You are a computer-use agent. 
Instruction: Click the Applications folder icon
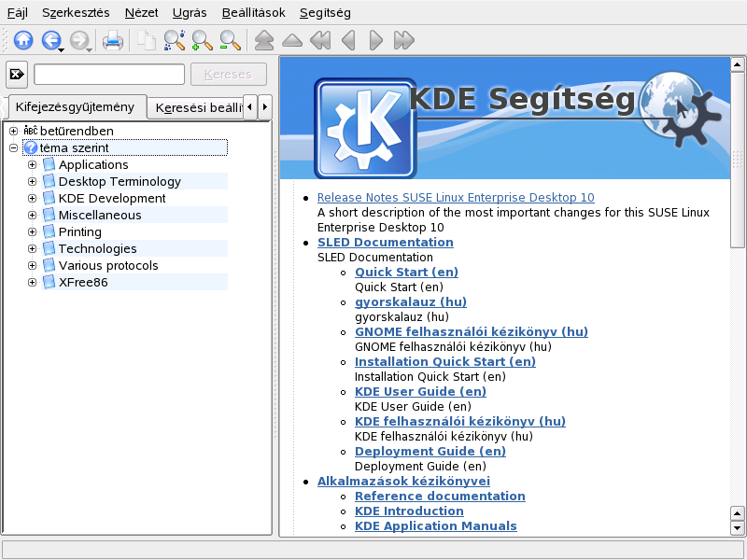click(x=49, y=165)
